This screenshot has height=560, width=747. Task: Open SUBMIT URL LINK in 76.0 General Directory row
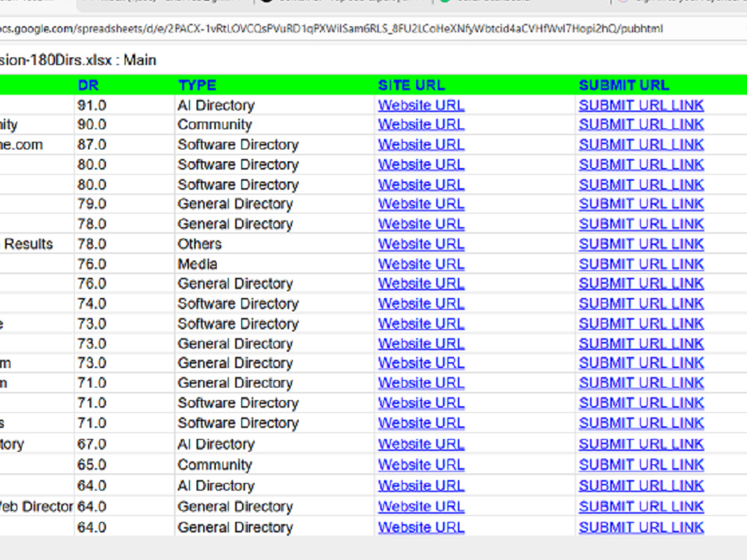(x=641, y=283)
